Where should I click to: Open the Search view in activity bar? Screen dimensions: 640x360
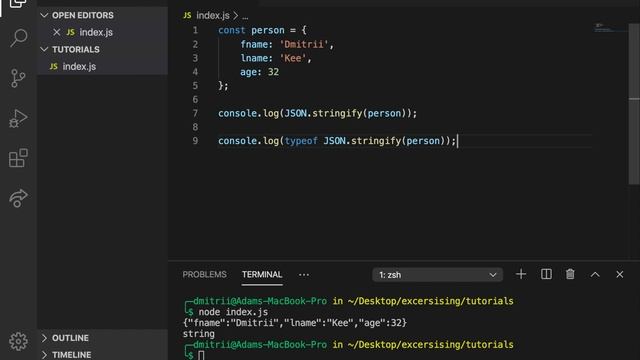pyautogui.click(x=18, y=38)
